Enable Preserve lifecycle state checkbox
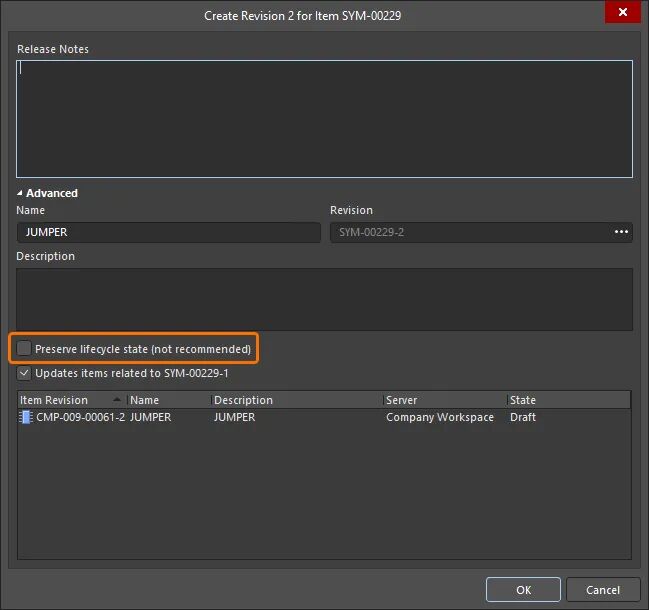Screen dimensions: 649x610 [x=24, y=349]
